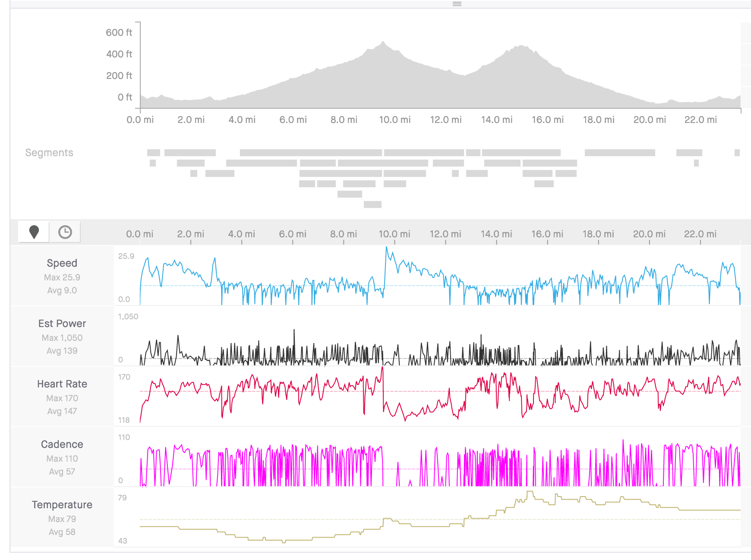This screenshot has width=751, height=560.
Task: Click the 4.0 mi label on elevation axis
Action: click(x=242, y=120)
